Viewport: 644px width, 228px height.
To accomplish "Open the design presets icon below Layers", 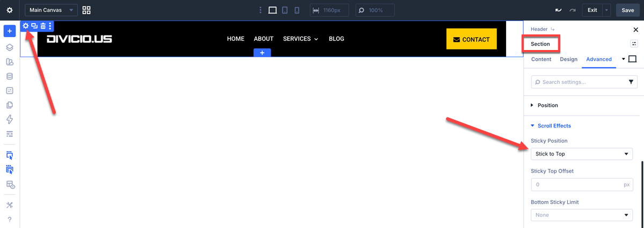I will coord(10,62).
